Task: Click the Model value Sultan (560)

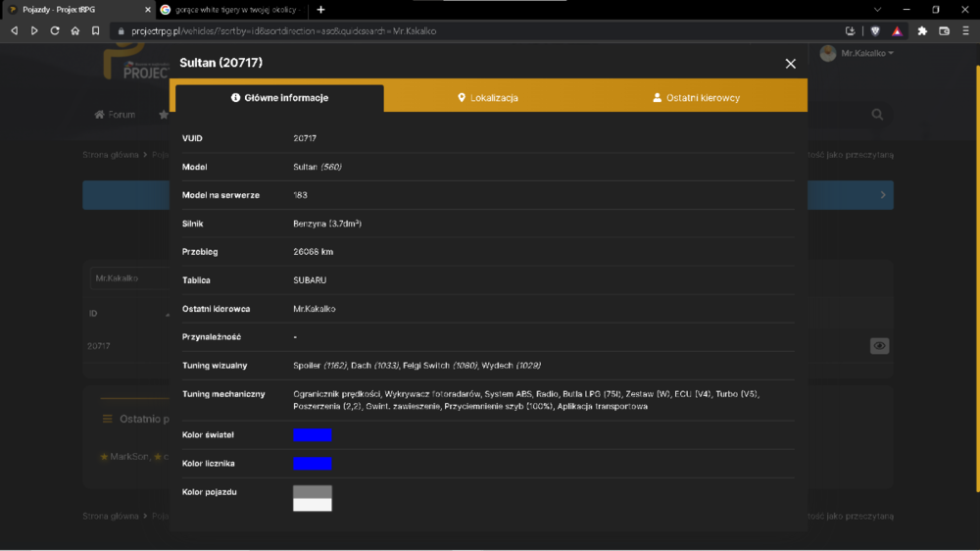Action: click(x=317, y=167)
